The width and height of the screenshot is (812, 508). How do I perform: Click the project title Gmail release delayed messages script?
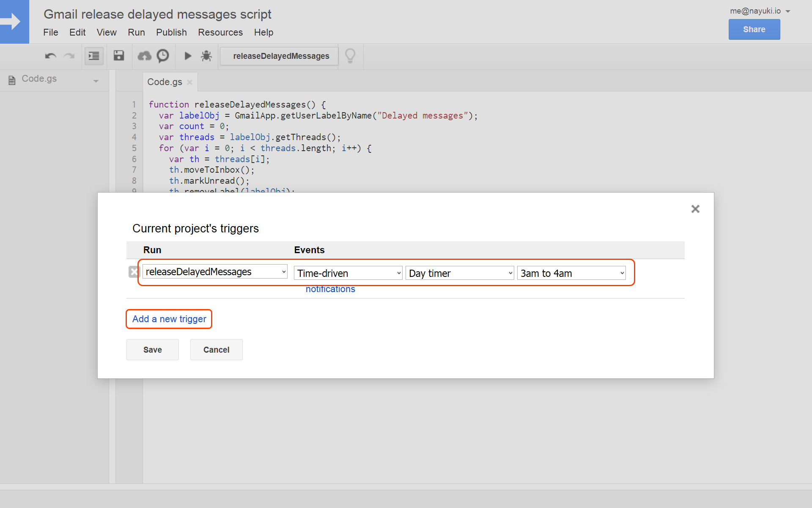157,14
